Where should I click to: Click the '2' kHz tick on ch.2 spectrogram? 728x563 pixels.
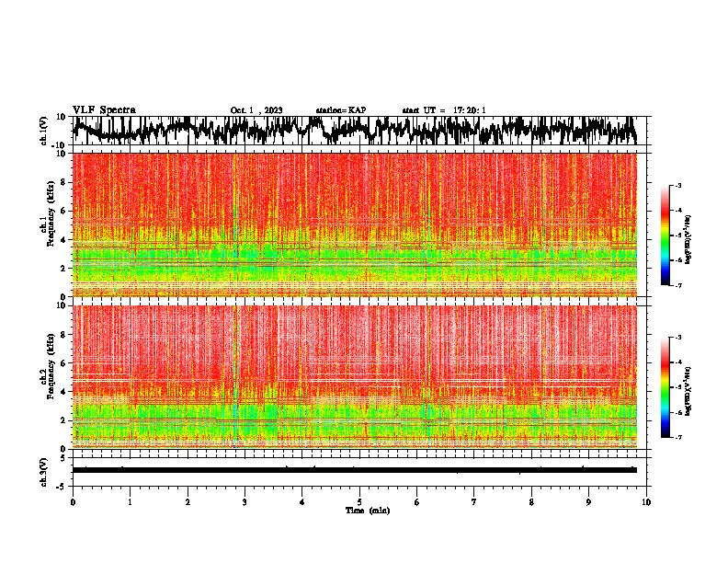click(64, 420)
